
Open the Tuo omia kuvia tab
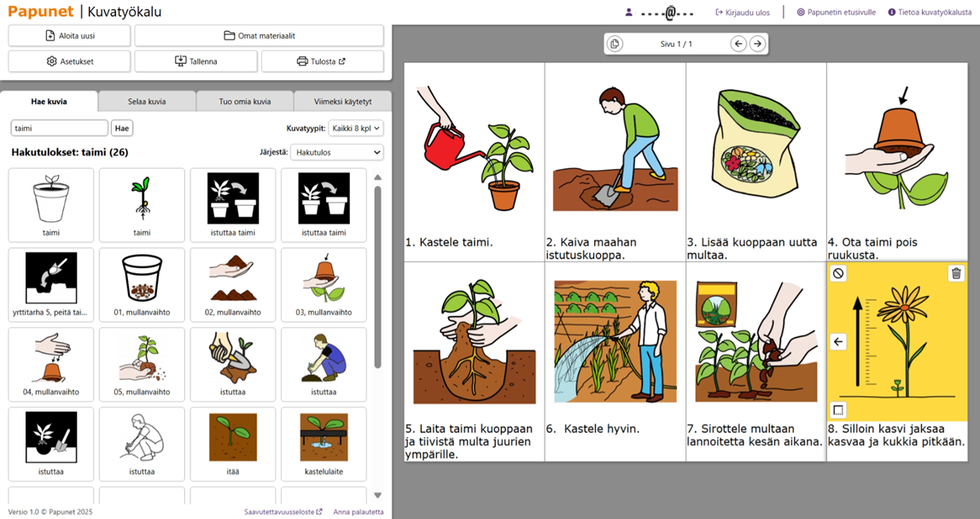tap(245, 102)
